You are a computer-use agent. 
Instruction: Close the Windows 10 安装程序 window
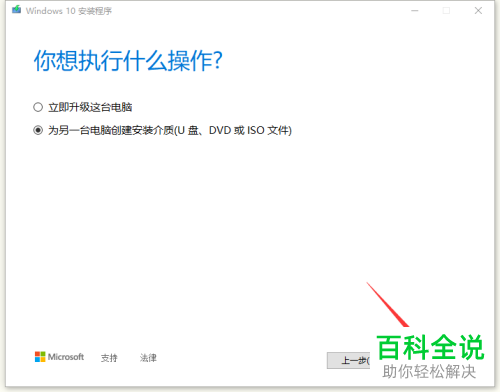[478, 11]
